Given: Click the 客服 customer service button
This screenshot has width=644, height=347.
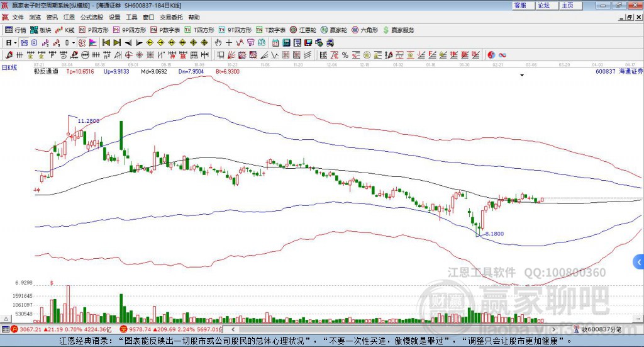Looking at the screenshot, I should (520, 5).
